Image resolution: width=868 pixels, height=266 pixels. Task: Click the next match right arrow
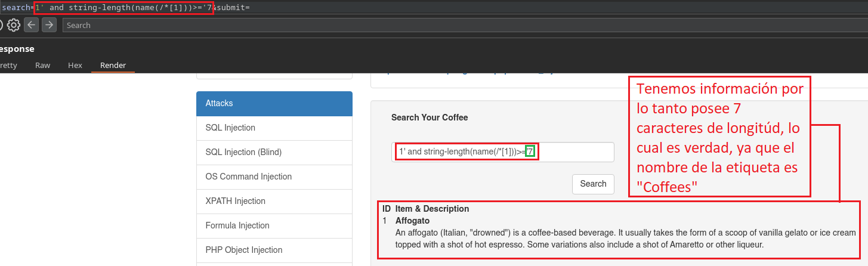49,25
